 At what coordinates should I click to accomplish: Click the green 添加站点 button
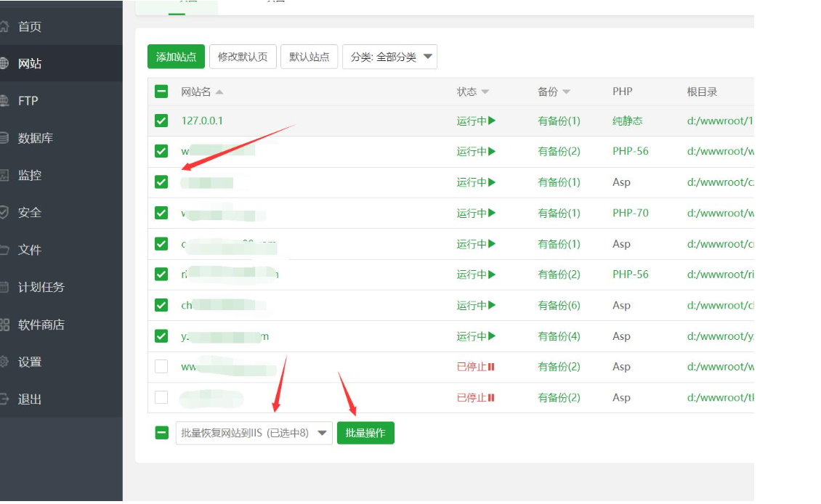(x=176, y=57)
